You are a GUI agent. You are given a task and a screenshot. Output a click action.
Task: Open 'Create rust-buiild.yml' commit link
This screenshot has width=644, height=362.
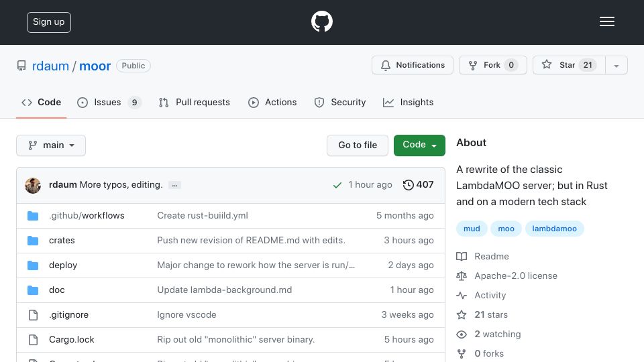pos(203,215)
